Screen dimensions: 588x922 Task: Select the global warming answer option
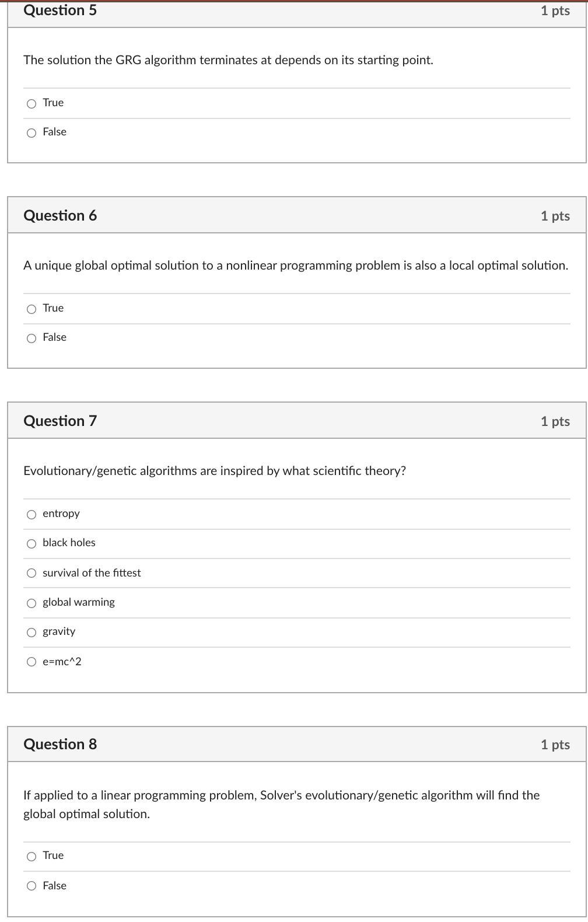[31, 603]
